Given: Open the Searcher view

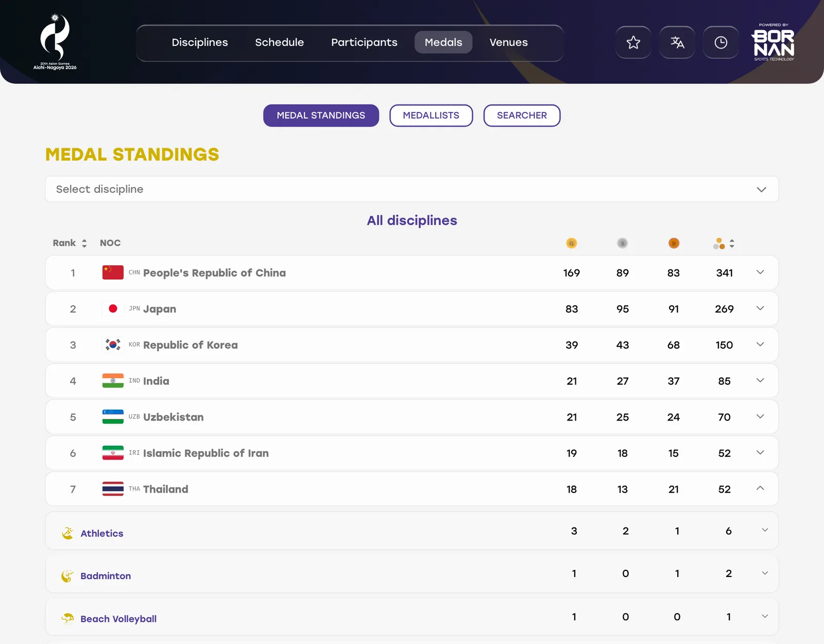Looking at the screenshot, I should click(x=522, y=115).
